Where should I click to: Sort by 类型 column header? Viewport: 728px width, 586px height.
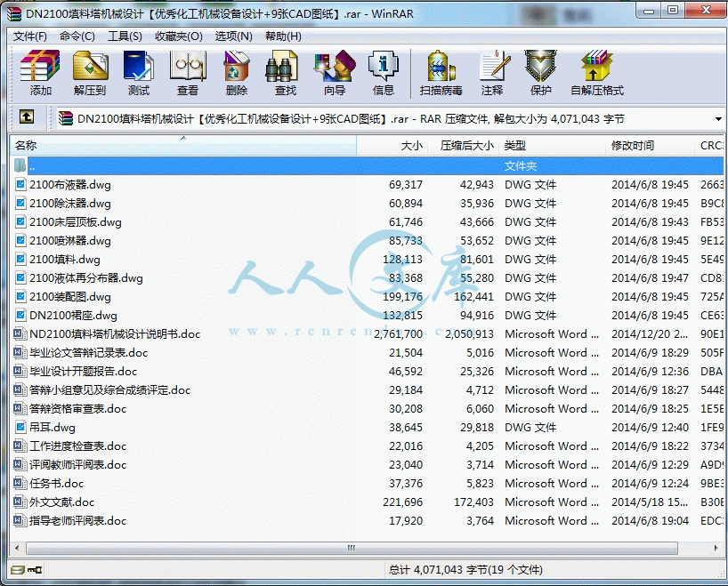coord(552,145)
